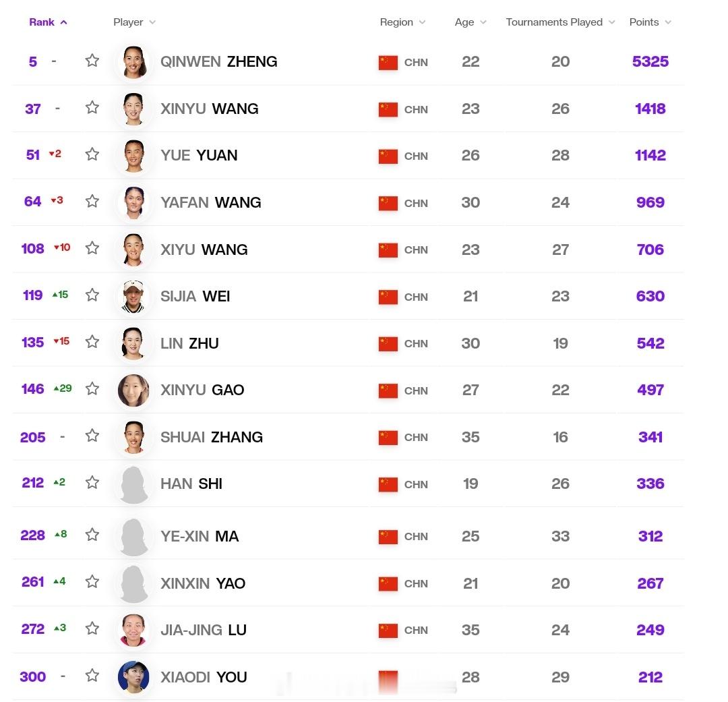The height and width of the screenshot is (702, 728).
Task: Click the star icon next to Xinxin Yao
Action: pyautogui.click(x=92, y=581)
